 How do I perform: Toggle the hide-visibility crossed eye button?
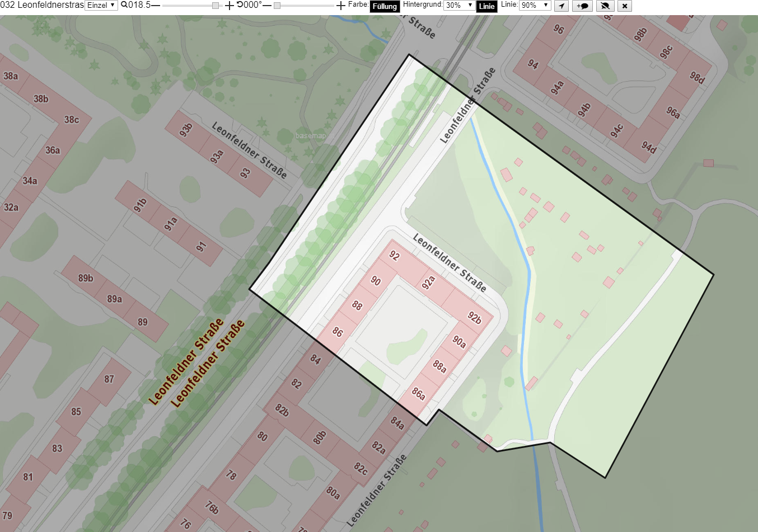[x=605, y=6]
